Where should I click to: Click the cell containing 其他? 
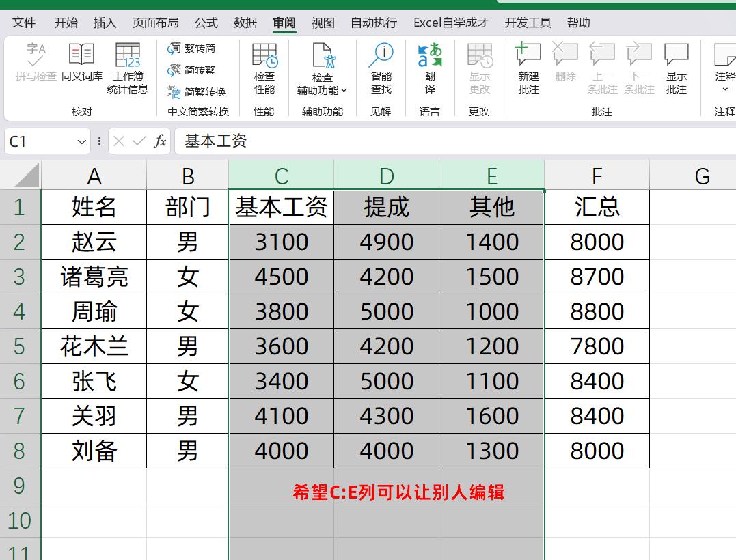click(x=491, y=207)
